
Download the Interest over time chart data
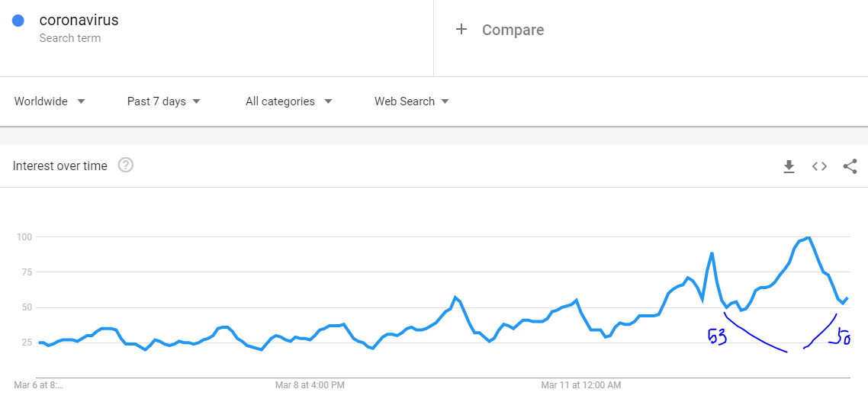click(789, 166)
